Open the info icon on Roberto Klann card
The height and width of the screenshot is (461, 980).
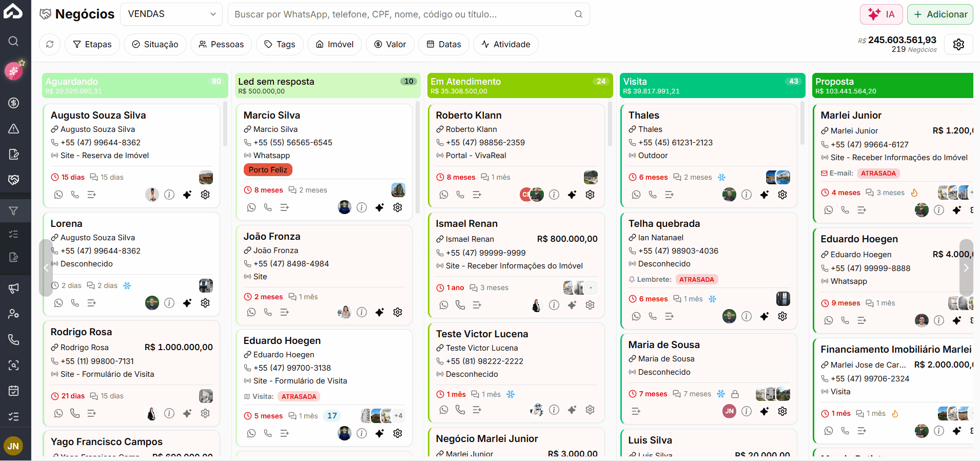pos(554,195)
